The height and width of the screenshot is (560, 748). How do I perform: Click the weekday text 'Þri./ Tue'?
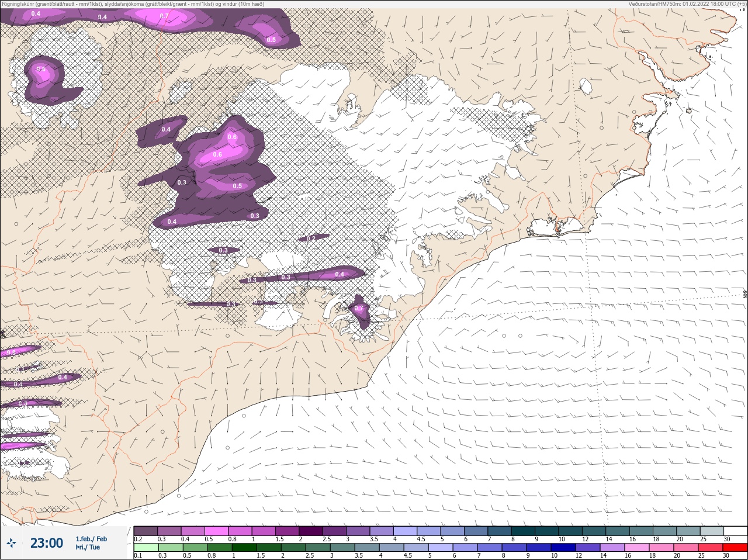(88, 547)
